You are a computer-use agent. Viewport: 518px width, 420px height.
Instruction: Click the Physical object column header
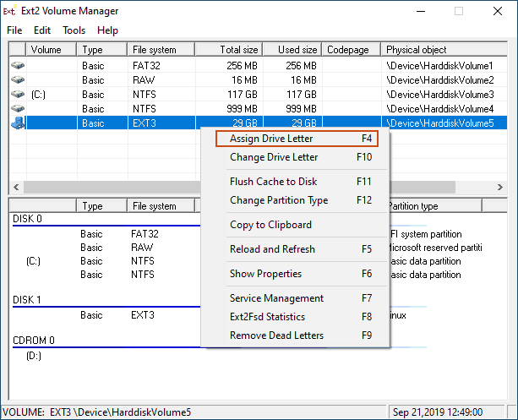[444, 50]
